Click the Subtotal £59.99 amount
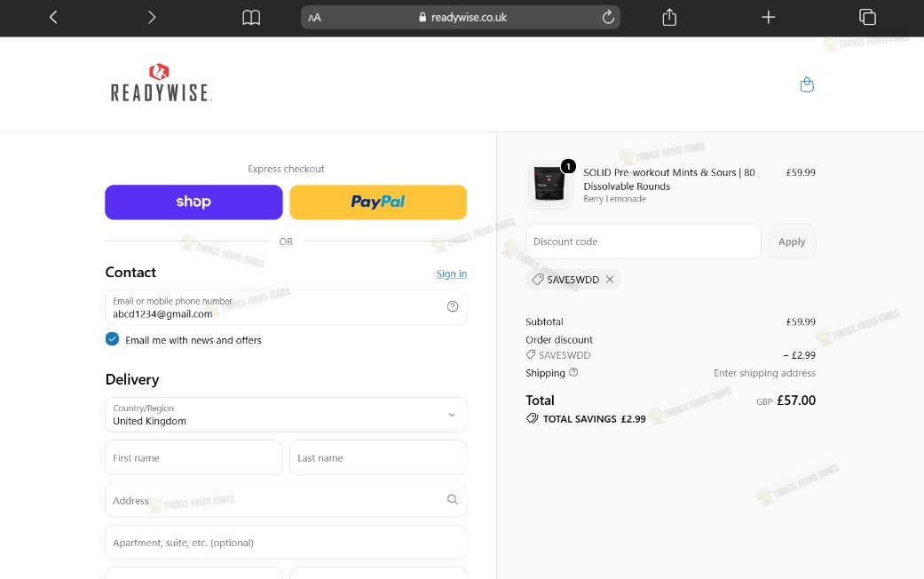The width and height of the screenshot is (924, 579). (x=801, y=322)
